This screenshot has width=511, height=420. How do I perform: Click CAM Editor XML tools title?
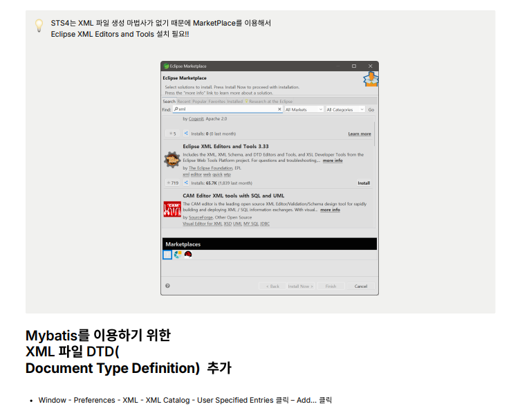[x=233, y=196]
